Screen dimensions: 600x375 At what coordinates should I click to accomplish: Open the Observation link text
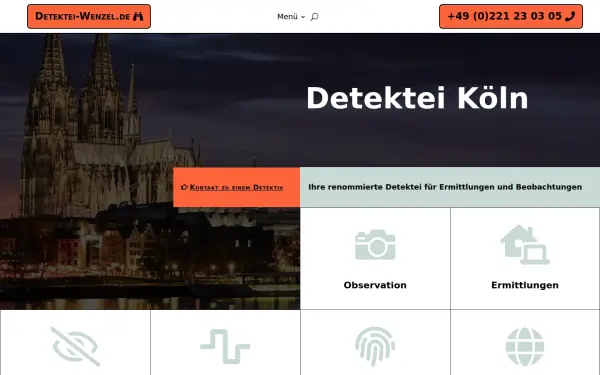[375, 285]
